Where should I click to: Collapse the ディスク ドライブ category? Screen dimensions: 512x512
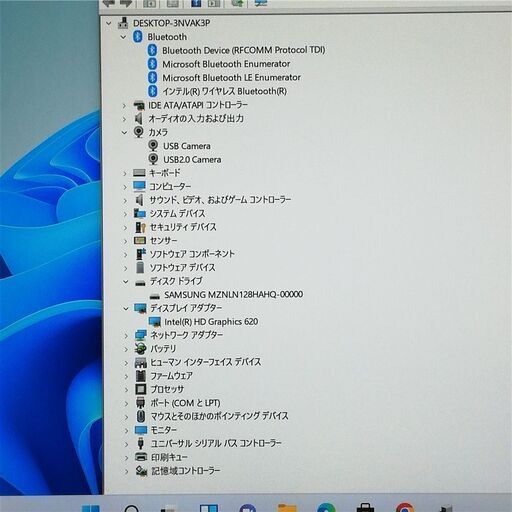tap(126, 282)
